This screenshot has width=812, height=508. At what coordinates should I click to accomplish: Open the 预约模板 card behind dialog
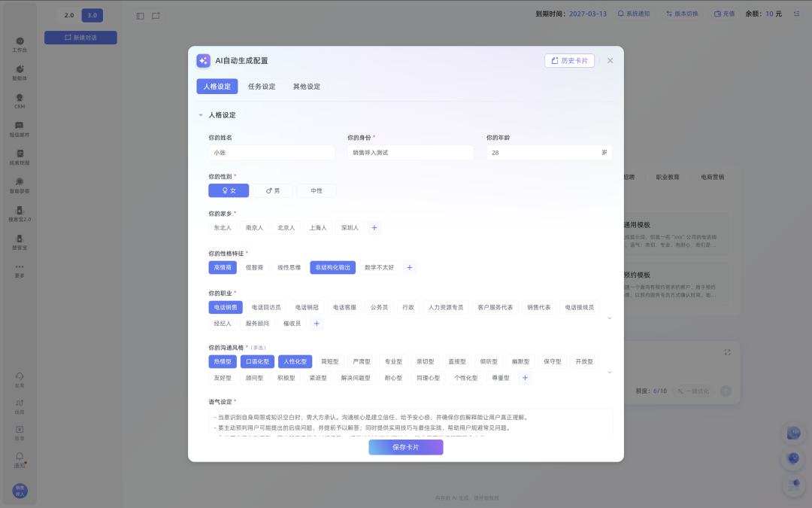tap(676, 284)
